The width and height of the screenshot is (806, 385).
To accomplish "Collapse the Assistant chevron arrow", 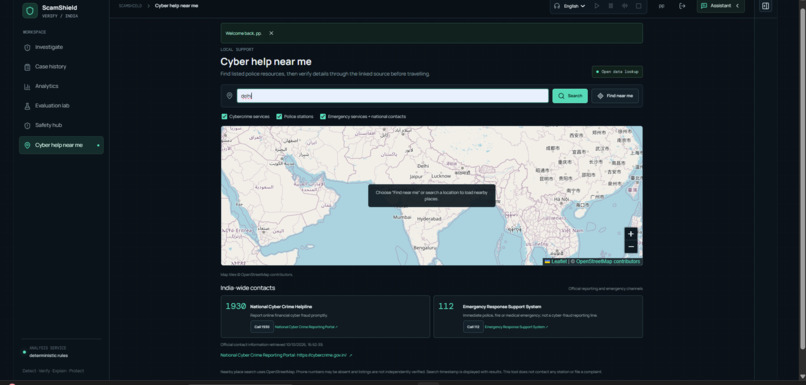I will 738,6.
